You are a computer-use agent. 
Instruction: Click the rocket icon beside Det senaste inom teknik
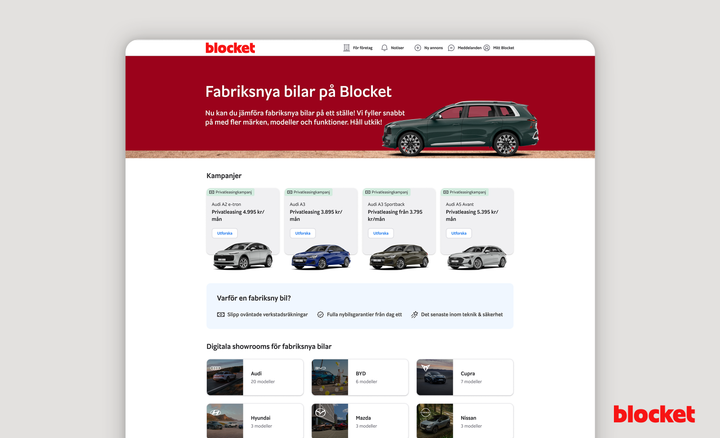(414, 314)
